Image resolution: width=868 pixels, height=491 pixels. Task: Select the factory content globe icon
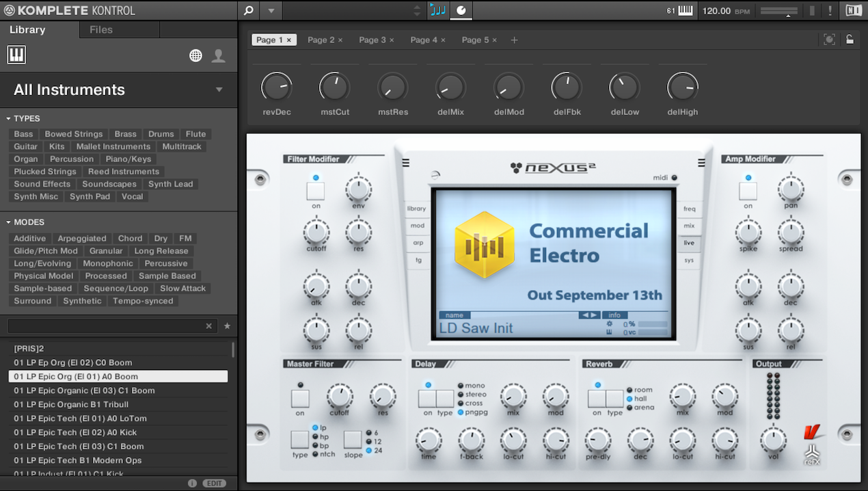click(x=196, y=56)
